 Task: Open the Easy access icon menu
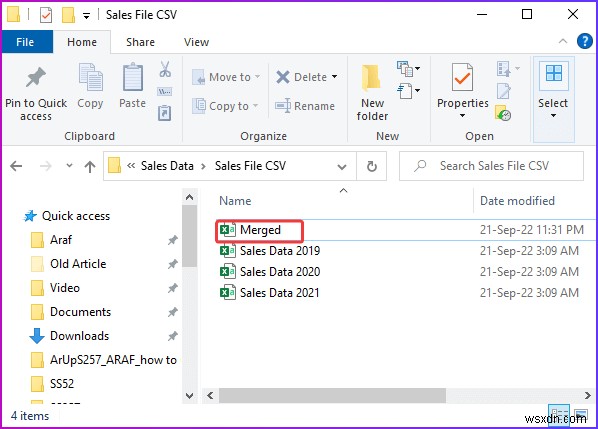pos(408,91)
